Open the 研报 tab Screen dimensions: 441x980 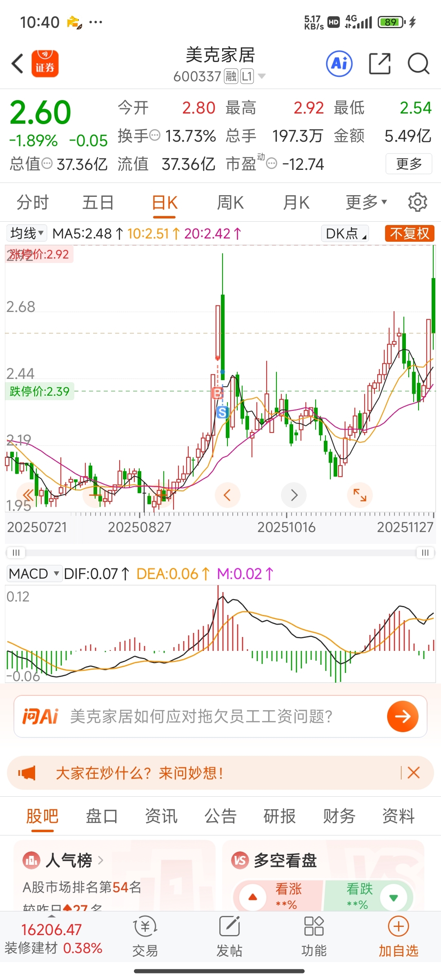click(x=280, y=816)
